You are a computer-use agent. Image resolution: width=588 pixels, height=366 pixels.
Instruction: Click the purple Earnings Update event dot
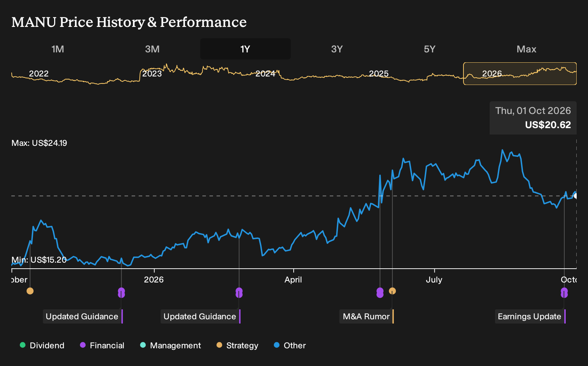tap(564, 293)
